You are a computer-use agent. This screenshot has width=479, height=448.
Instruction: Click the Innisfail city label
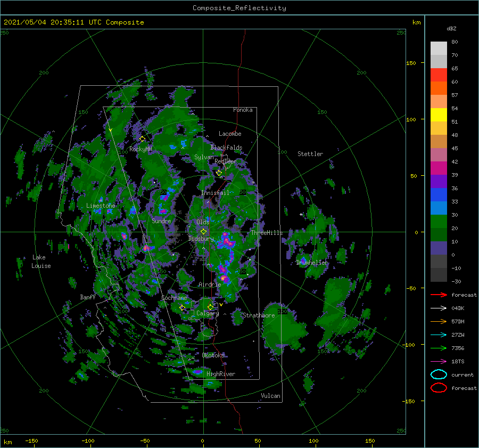(x=215, y=193)
